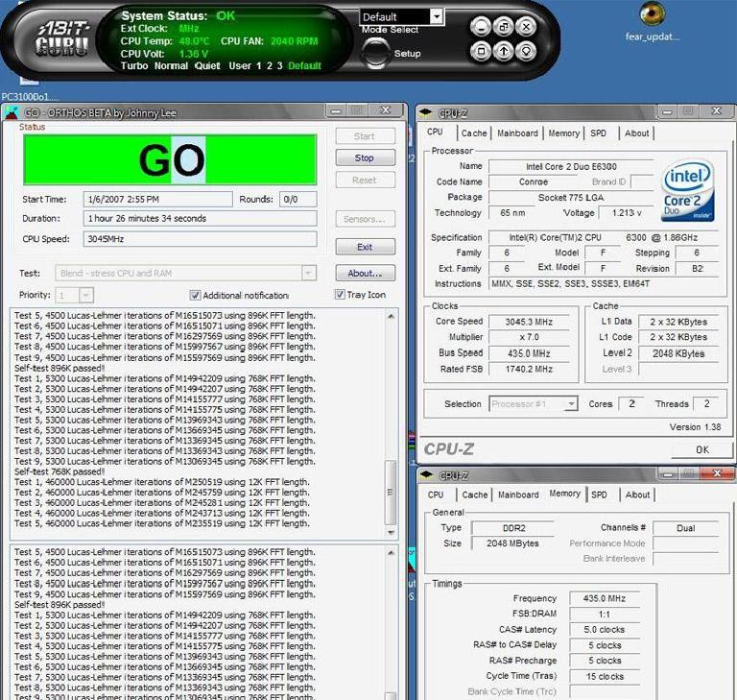
Task: Select User profile 1 in Guru
Action: 258,66
